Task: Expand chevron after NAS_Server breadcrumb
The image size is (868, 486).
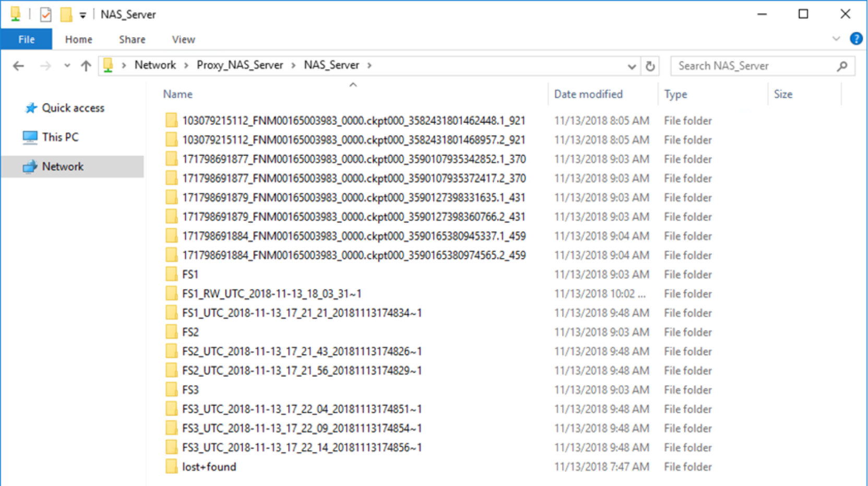Action: (369, 65)
